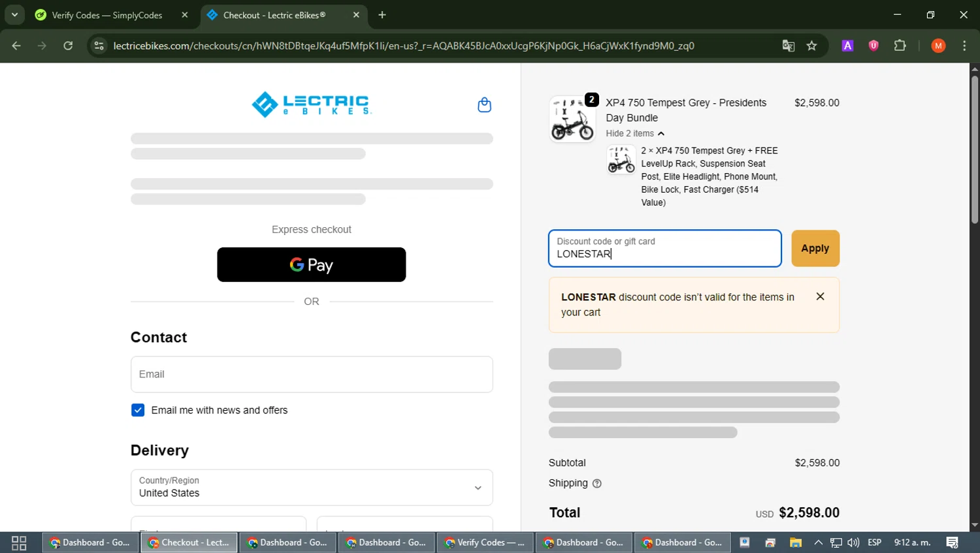View site information icon in address bar
Screen dimensions: 980x553
99,46
